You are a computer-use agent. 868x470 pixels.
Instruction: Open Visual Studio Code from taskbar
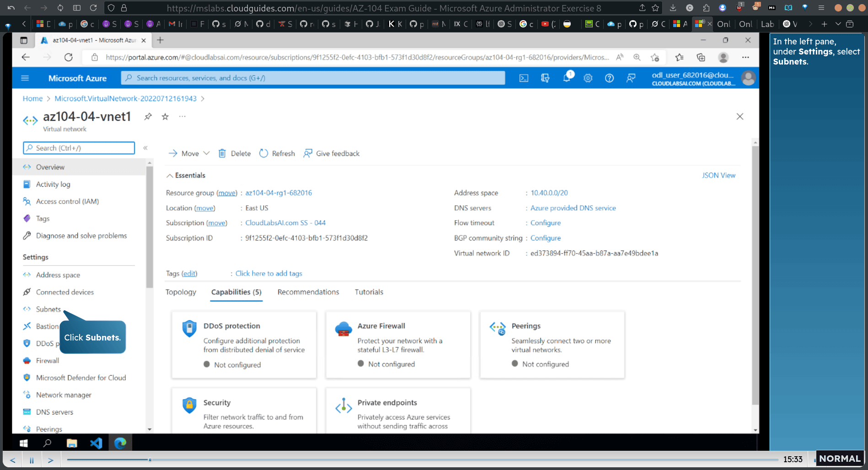(x=96, y=443)
